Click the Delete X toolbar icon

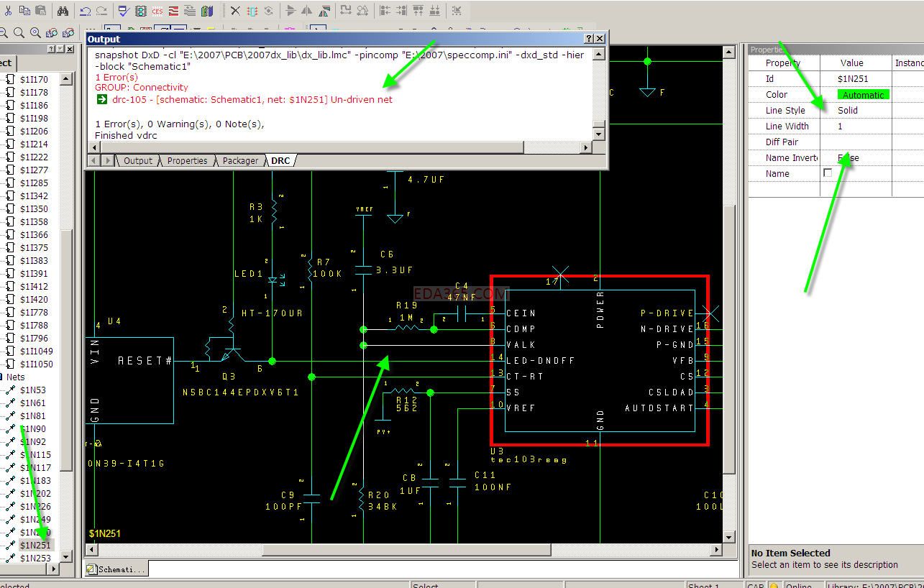coord(236,11)
